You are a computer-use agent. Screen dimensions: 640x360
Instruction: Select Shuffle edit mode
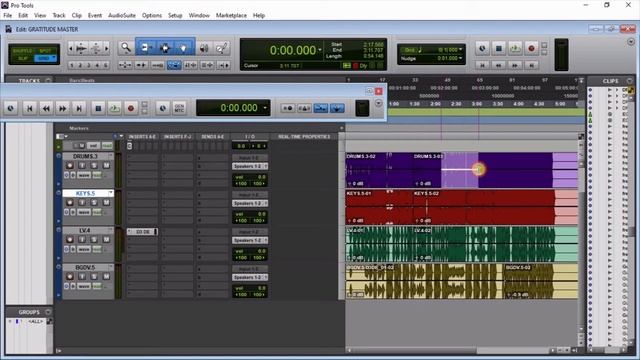point(22,51)
